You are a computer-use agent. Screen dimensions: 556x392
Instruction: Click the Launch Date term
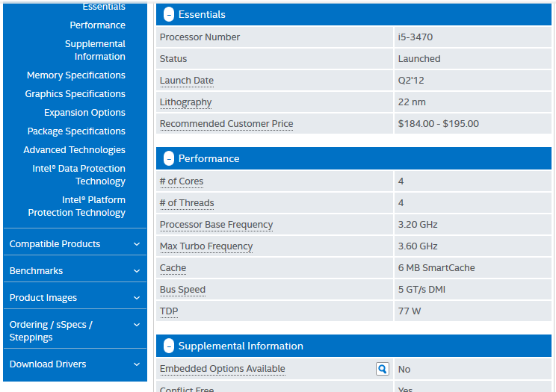pos(187,81)
